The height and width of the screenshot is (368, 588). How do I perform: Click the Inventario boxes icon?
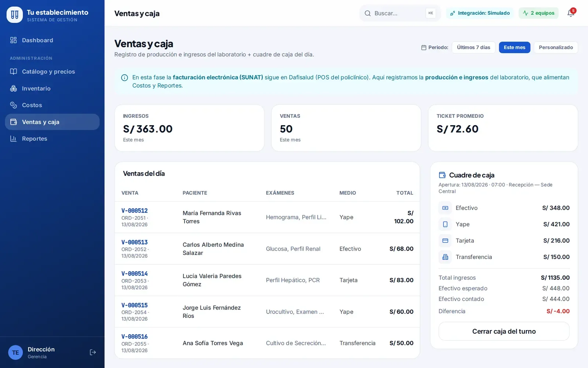click(x=14, y=88)
